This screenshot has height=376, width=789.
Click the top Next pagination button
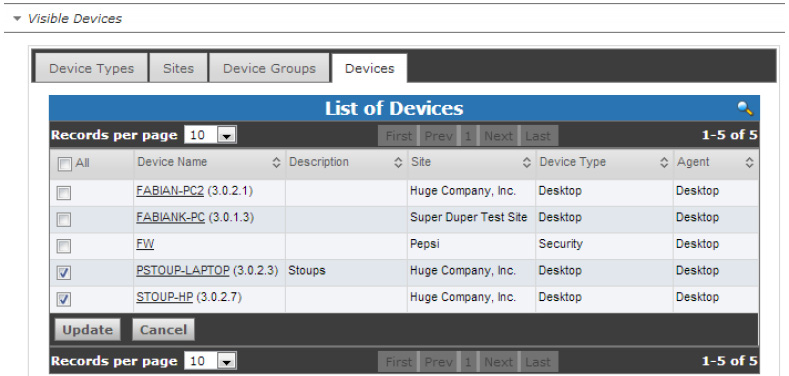point(498,136)
